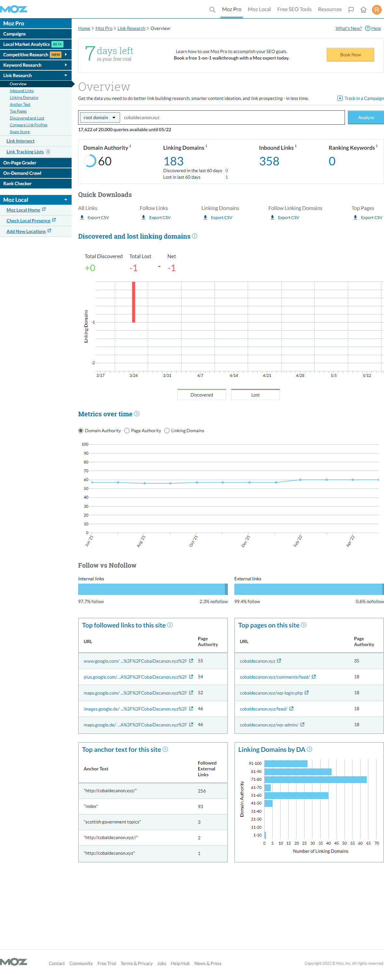This screenshot has width=384, height=980.
Task: Click the domain search input field
Action: pyautogui.click(x=232, y=117)
